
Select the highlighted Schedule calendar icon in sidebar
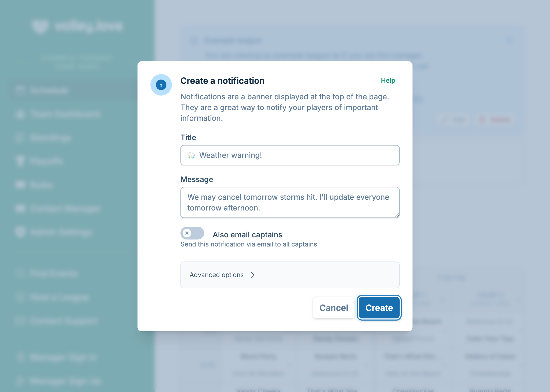pos(20,90)
